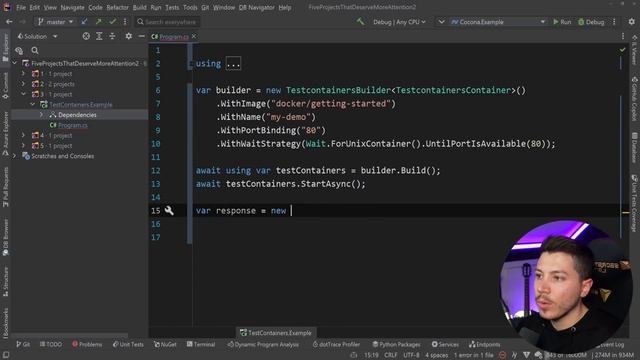Screen dimensions: 640x360
Task: Click the UTF-8 encoding indicator
Action: click(x=411, y=355)
